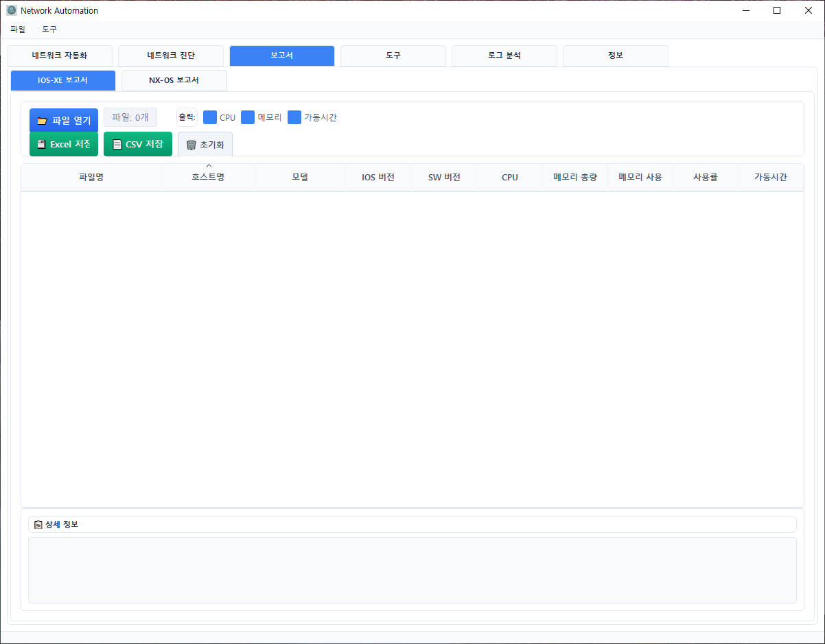Image resolution: width=825 pixels, height=644 pixels.
Task: Select the 정보 tab
Action: pos(615,56)
